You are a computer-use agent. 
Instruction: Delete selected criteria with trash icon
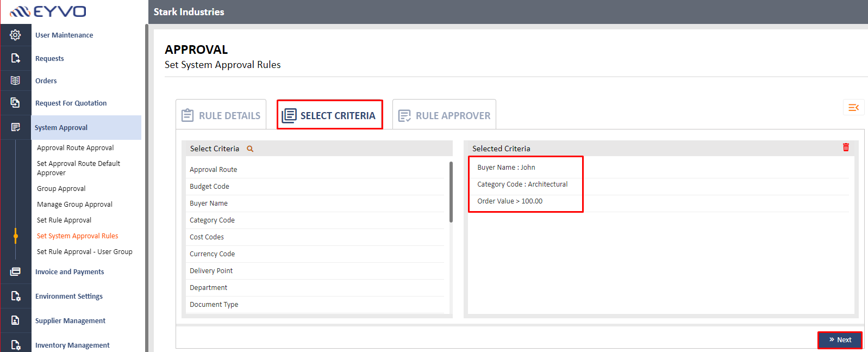(x=846, y=147)
